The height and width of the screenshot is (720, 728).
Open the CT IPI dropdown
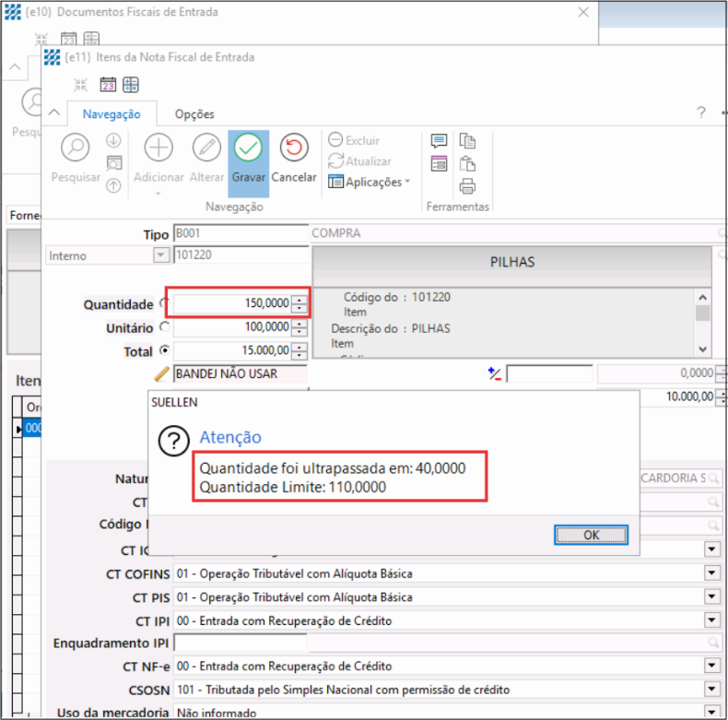711,620
